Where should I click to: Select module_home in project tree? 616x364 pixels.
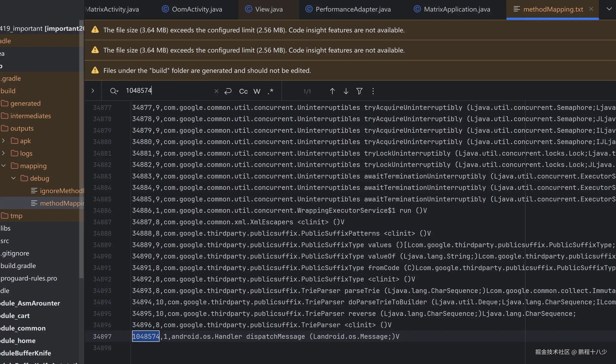click(18, 341)
